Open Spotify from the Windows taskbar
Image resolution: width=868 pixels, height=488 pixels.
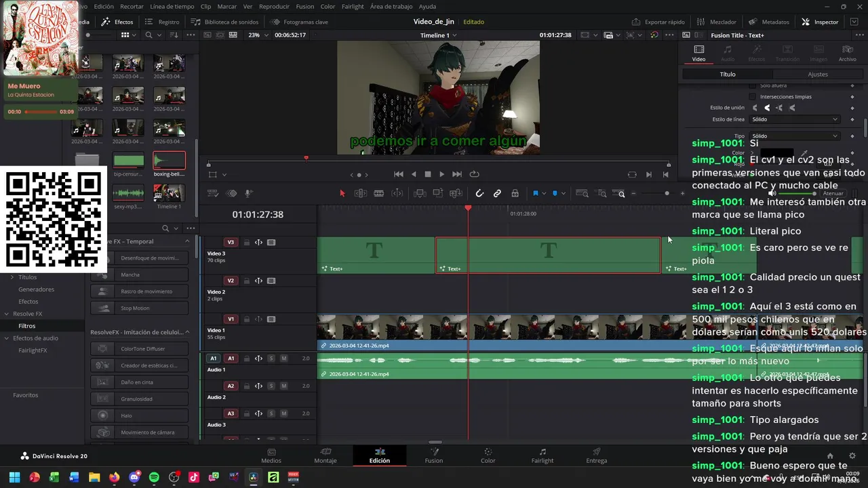(x=154, y=477)
